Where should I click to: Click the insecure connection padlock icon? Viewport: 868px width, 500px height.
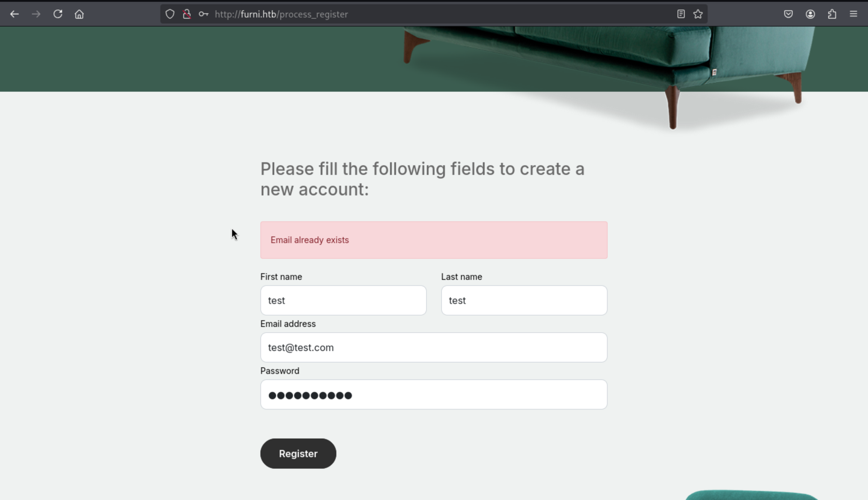[x=187, y=14]
